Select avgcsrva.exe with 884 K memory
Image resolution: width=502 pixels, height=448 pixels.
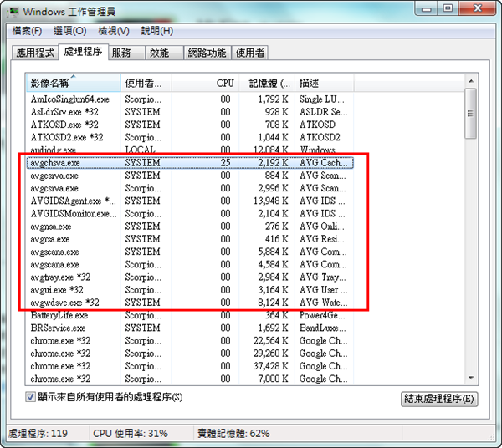190,176
